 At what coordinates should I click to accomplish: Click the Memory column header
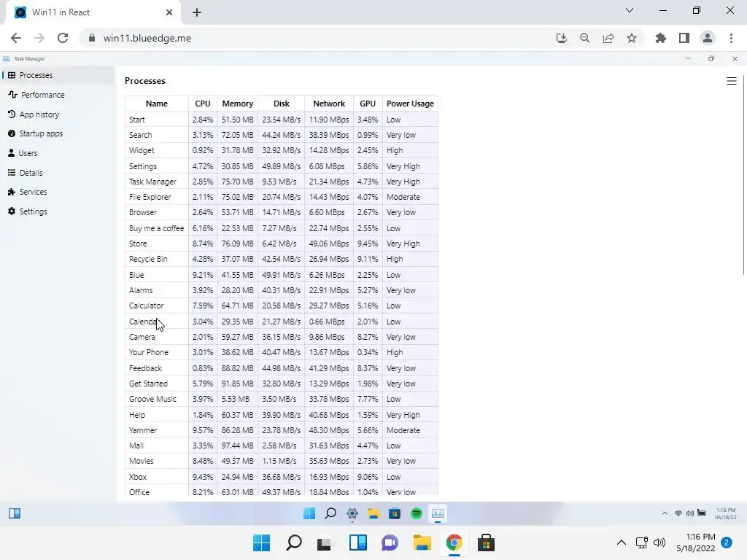point(237,104)
